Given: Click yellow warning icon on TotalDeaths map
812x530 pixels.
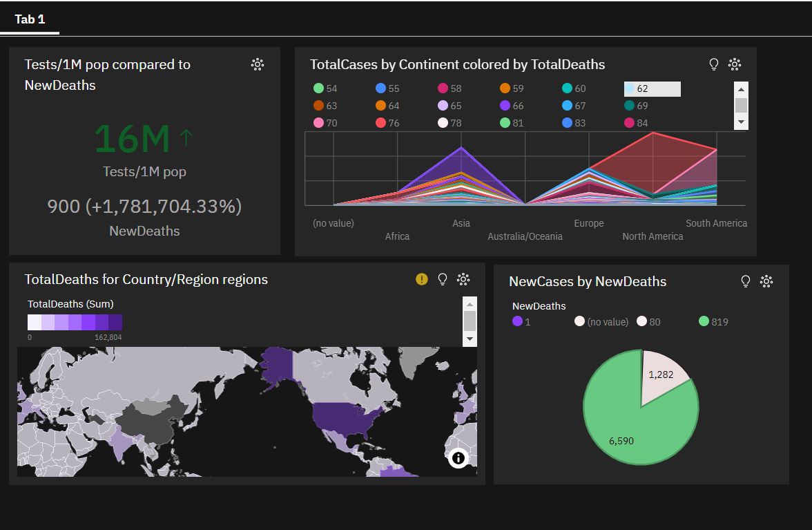Looking at the screenshot, I should coord(422,279).
